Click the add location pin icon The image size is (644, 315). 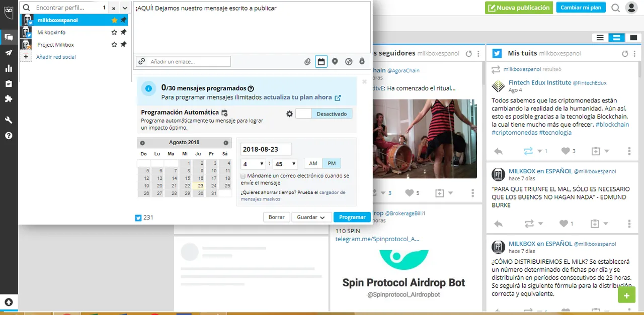pos(335,62)
